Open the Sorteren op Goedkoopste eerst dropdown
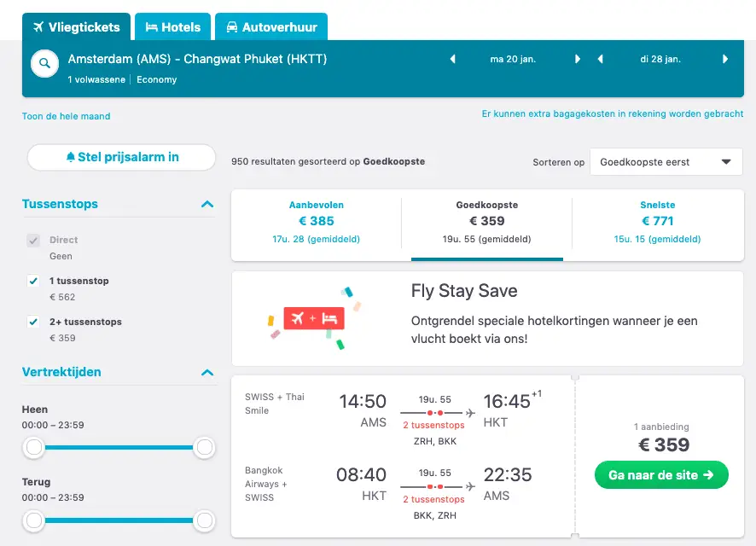This screenshot has height=546, width=756. pos(666,162)
